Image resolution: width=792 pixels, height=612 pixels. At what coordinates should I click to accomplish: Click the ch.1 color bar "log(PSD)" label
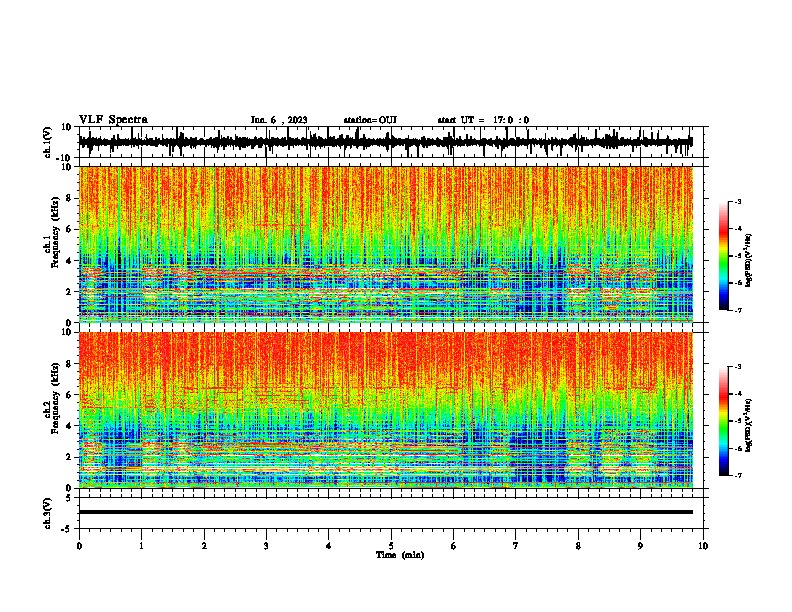pos(749,261)
